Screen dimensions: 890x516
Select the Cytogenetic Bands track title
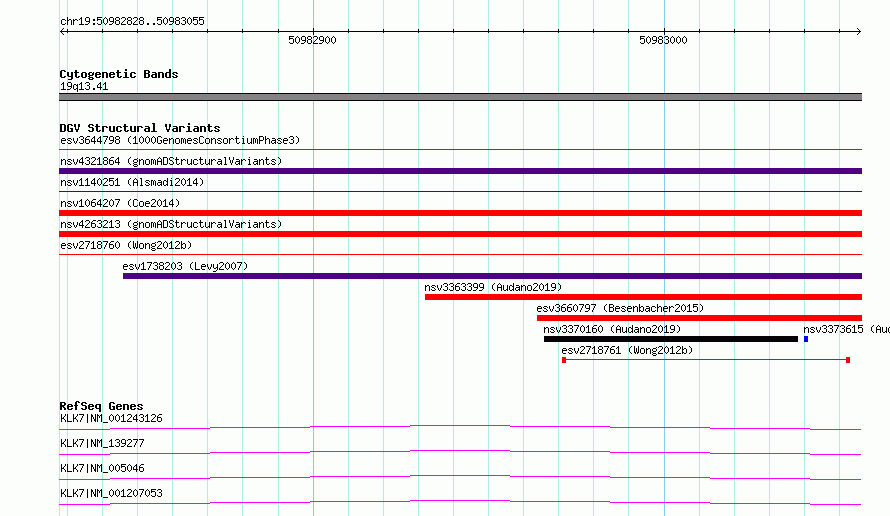click(119, 74)
